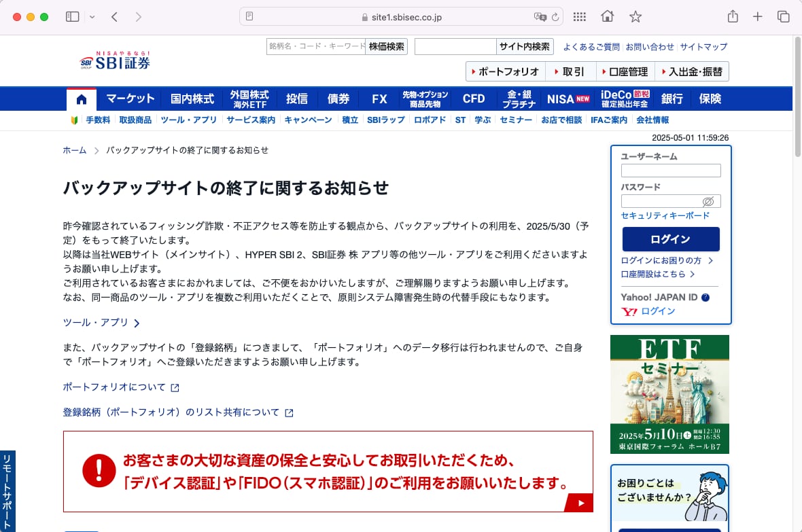Open the 入出金・振替 menu button
The image size is (802, 532).
pyautogui.click(x=692, y=71)
